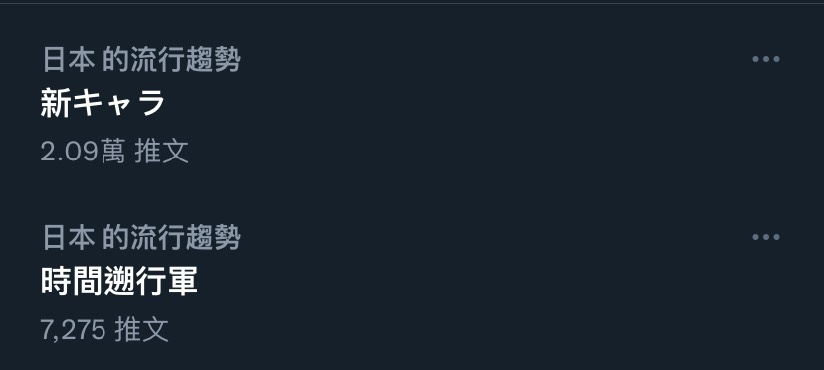Click the 新キャラ trend row background
The image size is (824, 370).
coord(412,105)
